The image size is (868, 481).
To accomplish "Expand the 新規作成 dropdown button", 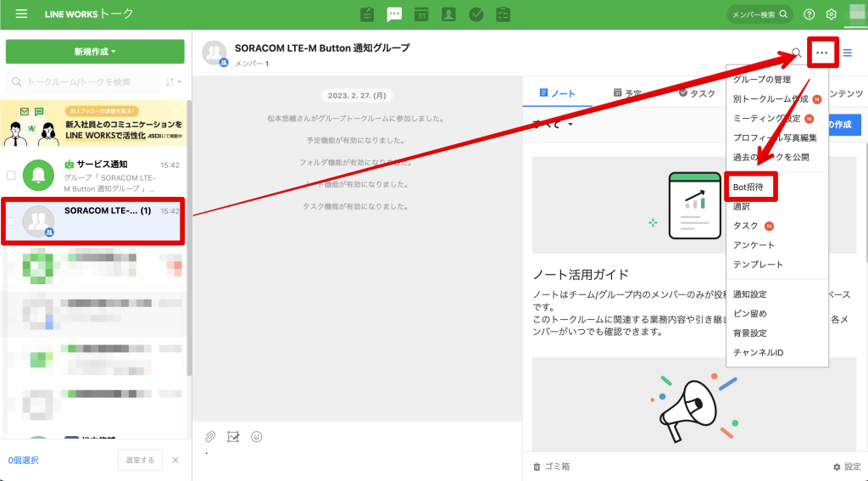I will pyautogui.click(x=95, y=52).
